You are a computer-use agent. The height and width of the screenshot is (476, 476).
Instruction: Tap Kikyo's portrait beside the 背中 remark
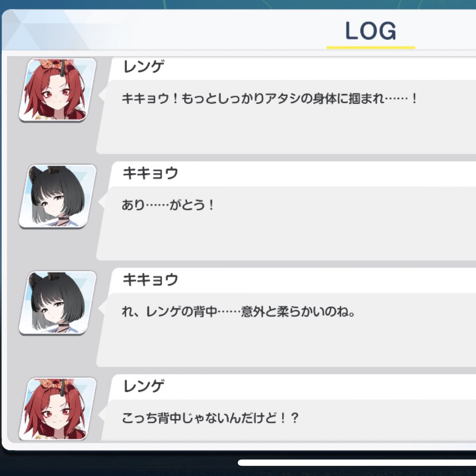tap(58, 303)
